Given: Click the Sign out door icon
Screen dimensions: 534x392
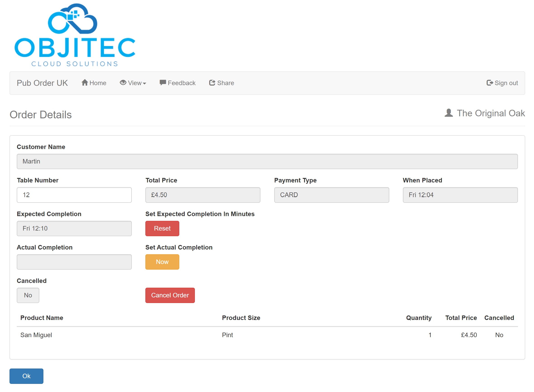Looking at the screenshot, I should click(490, 83).
